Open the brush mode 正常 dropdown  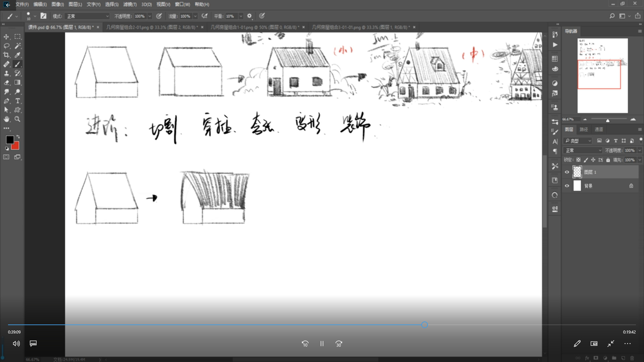[x=88, y=16]
